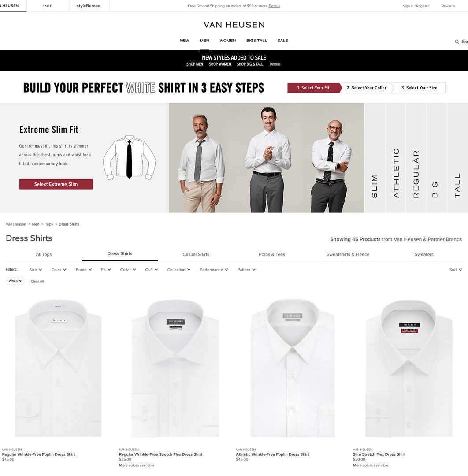The width and height of the screenshot is (468, 476).
Task: Click the Clear All filters link
Action: point(37,281)
